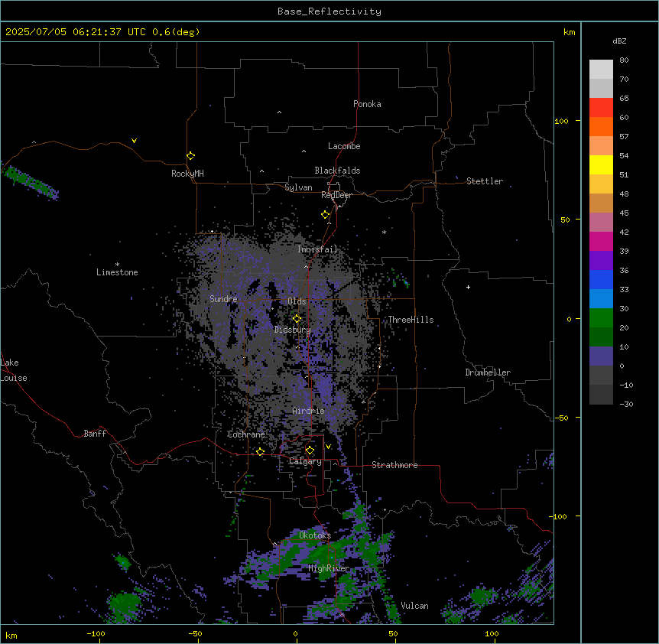659x644 pixels.
Task: Click the Okotoks label
Action: [315, 535]
